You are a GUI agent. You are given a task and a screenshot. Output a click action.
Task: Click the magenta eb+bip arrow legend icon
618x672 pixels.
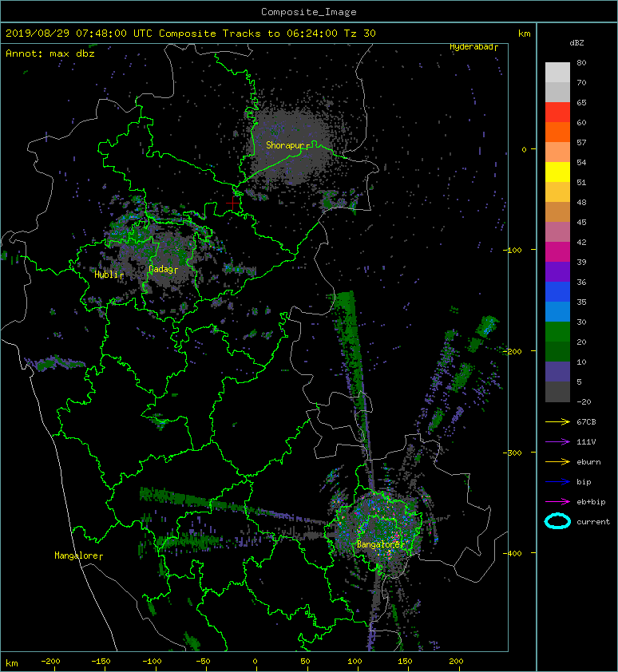[x=557, y=501]
